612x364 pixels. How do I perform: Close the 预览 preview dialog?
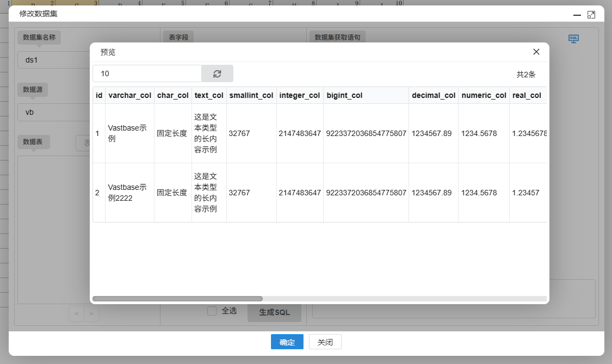pyautogui.click(x=536, y=52)
